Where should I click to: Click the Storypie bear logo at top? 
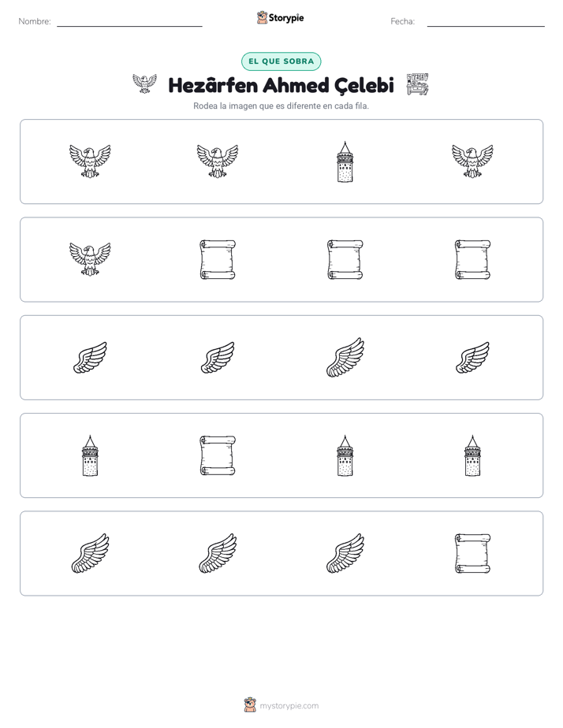click(262, 17)
